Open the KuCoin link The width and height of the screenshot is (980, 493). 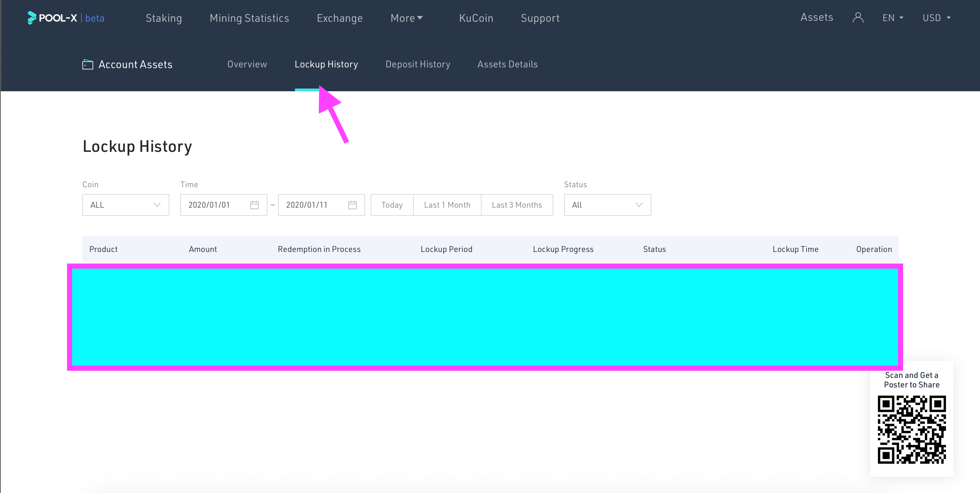tap(476, 18)
